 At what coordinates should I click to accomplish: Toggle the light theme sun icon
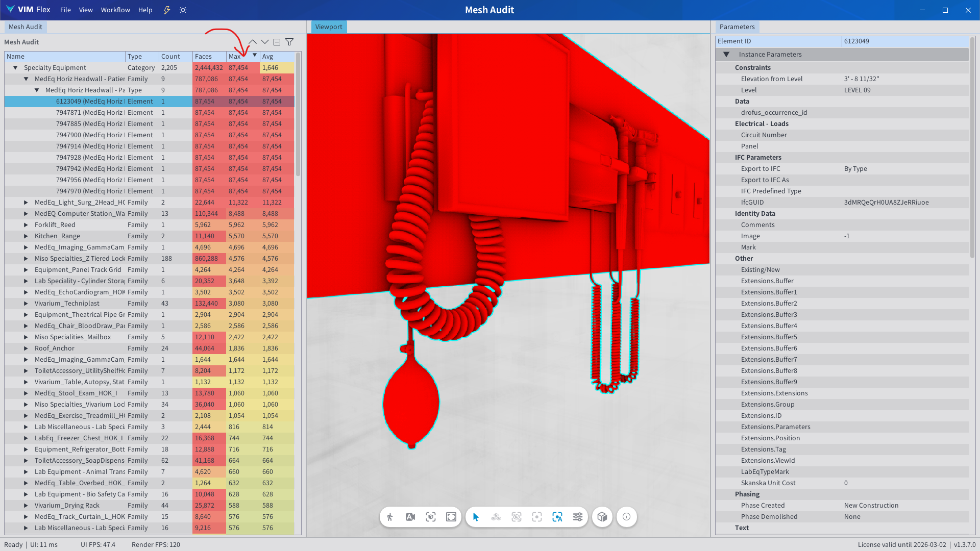183,10
